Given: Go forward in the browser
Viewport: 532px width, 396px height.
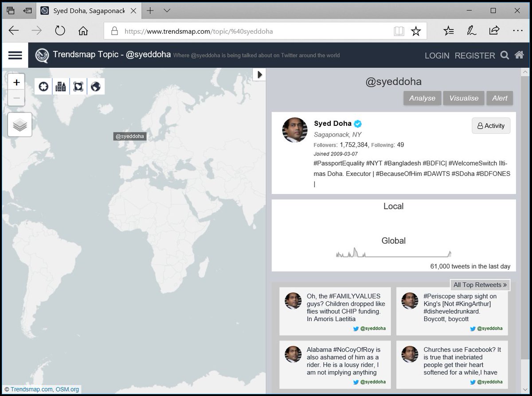Looking at the screenshot, I should click(x=37, y=31).
